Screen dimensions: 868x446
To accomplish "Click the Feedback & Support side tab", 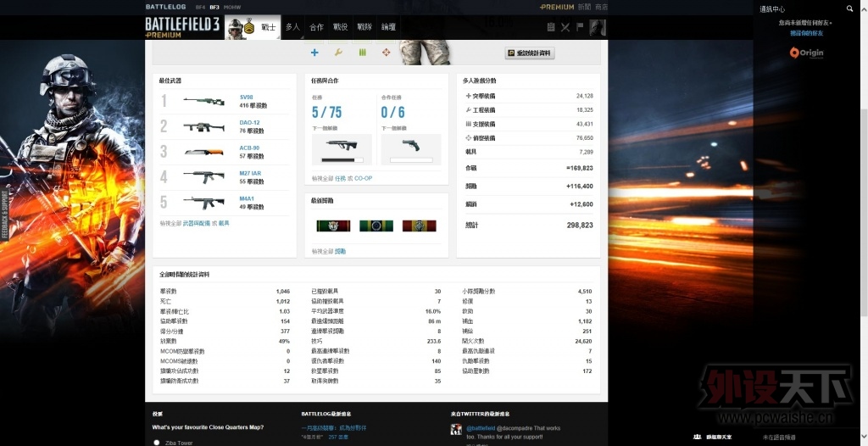I will click(4, 215).
